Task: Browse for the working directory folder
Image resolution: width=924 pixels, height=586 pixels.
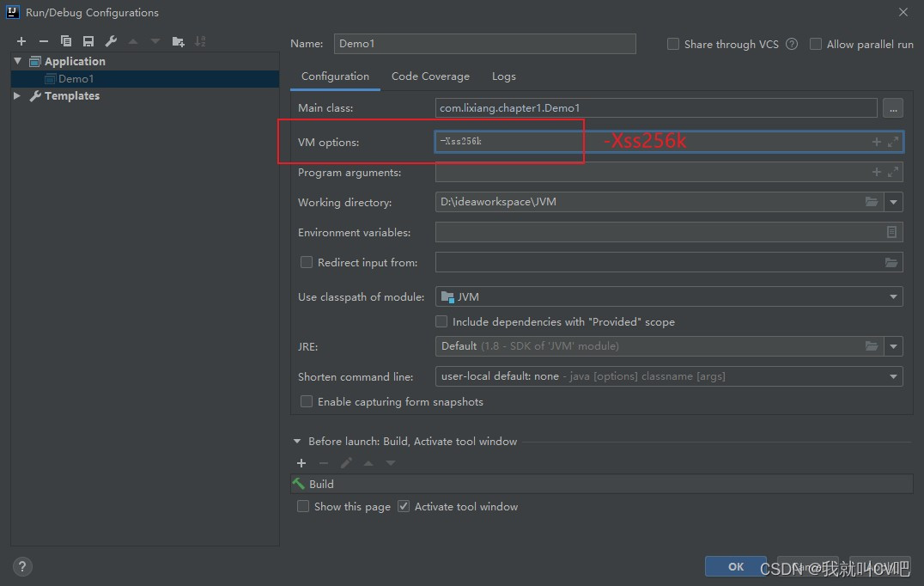Action: 872,202
